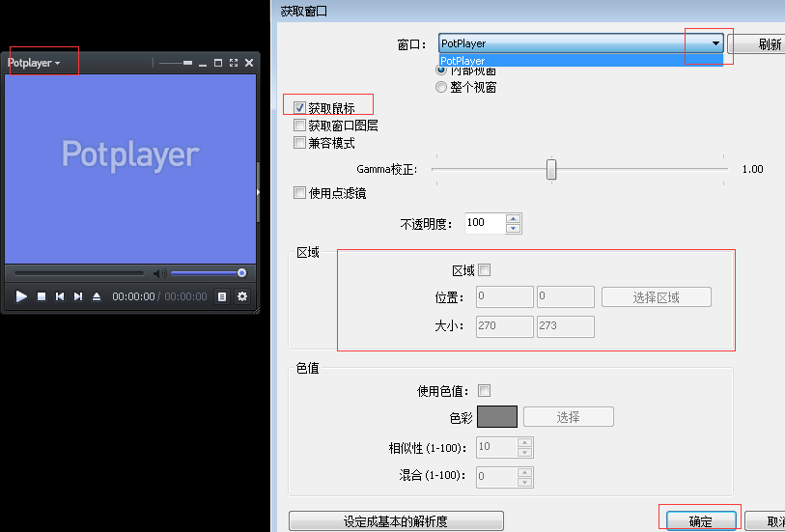
Task: Click the 不透明度 value field
Action: coord(485,223)
